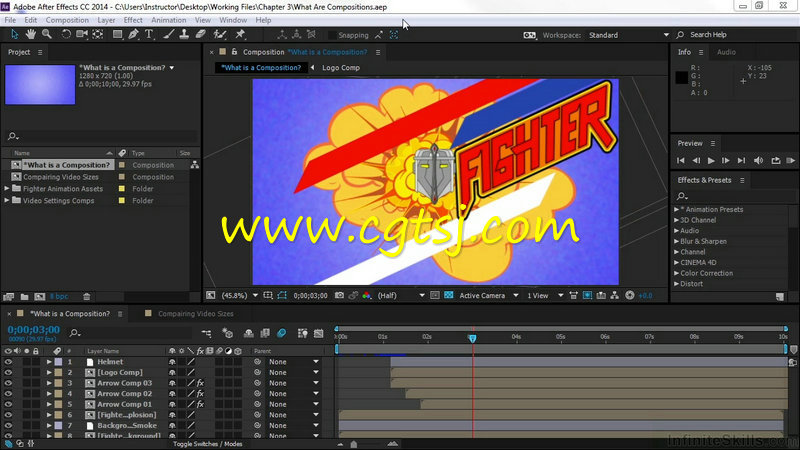Toggle the viewer lock icon
The height and width of the screenshot is (450, 800).
[234, 52]
